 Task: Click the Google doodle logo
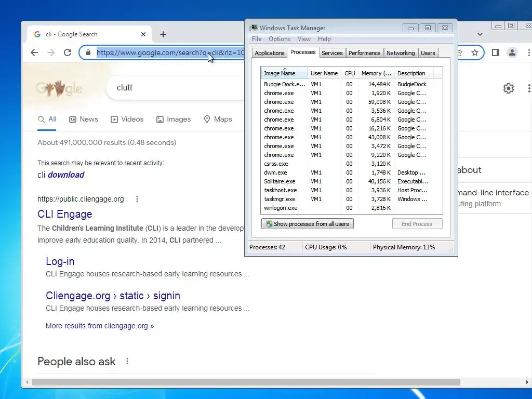click(x=59, y=88)
